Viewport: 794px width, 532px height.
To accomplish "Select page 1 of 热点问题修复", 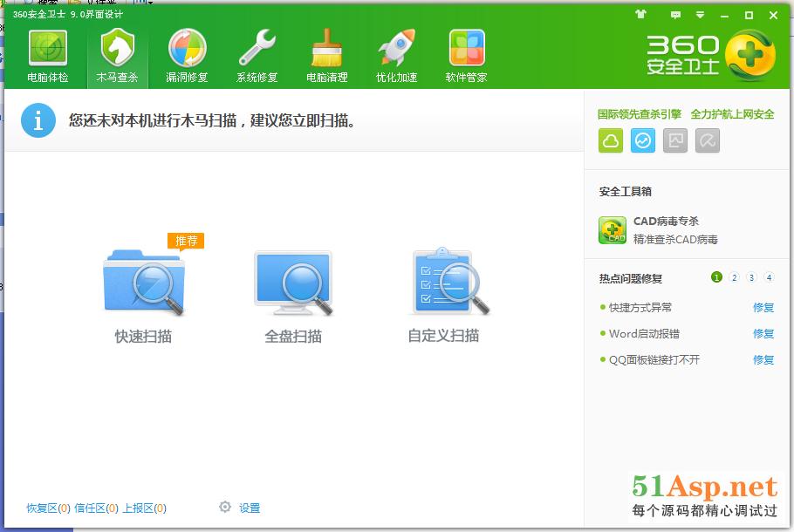I will pos(716,277).
